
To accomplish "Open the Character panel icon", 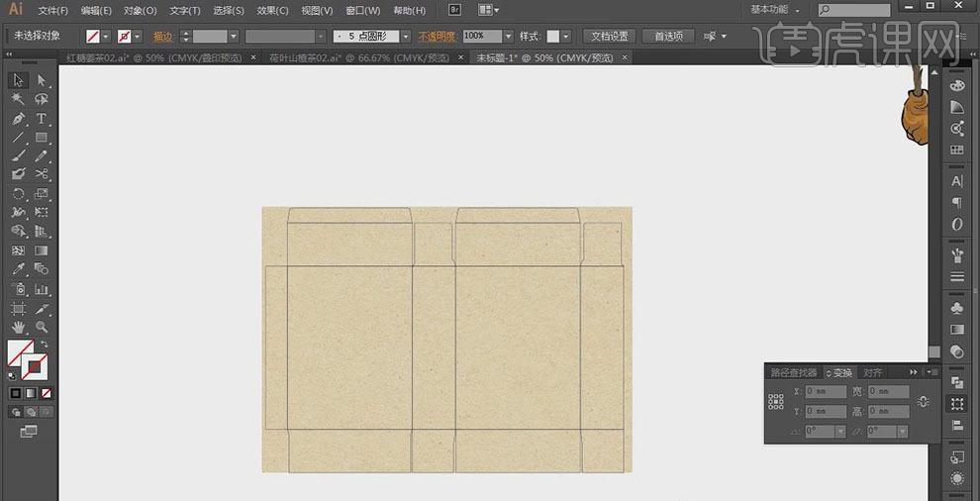I will pyautogui.click(x=956, y=181).
